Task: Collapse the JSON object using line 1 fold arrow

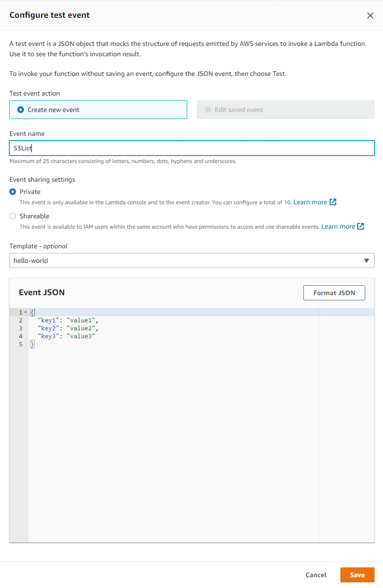Action: coord(25,312)
